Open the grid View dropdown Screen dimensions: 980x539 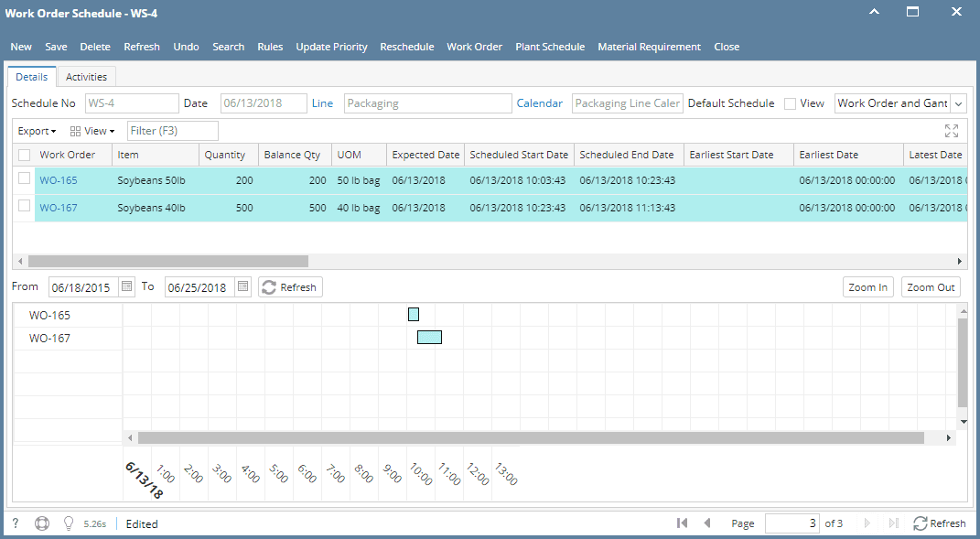point(92,131)
